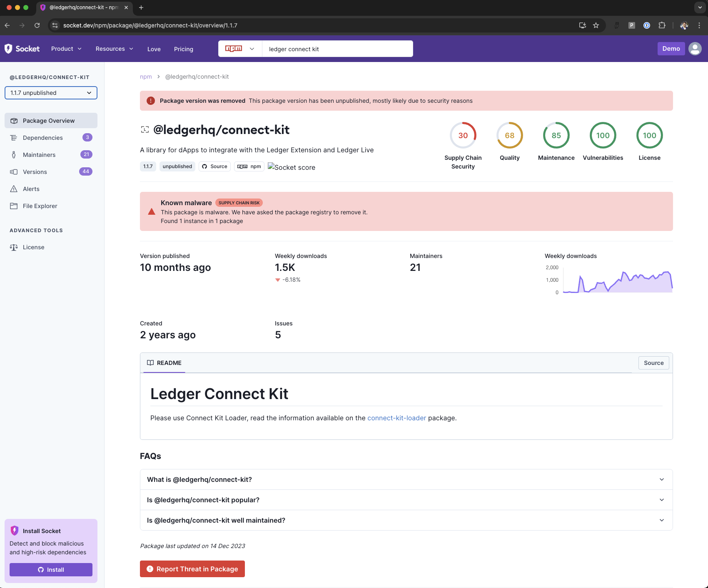Bookmark page with star icon
Image resolution: width=708 pixels, height=588 pixels.
596,25
